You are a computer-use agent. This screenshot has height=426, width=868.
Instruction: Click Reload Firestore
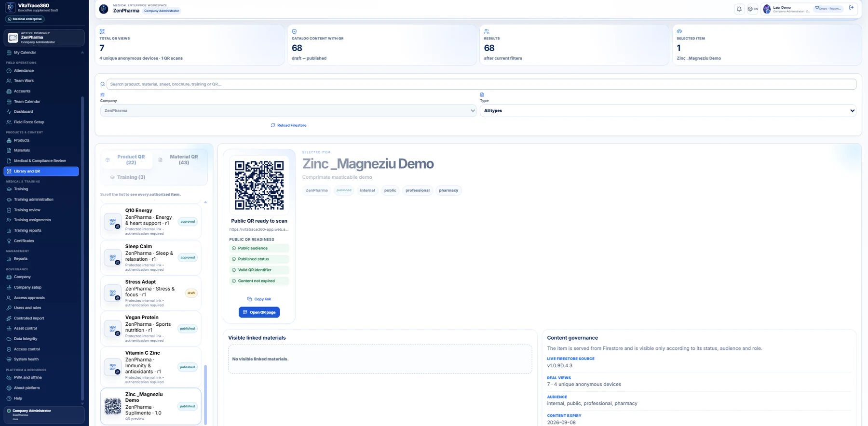(x=288, y=125)
